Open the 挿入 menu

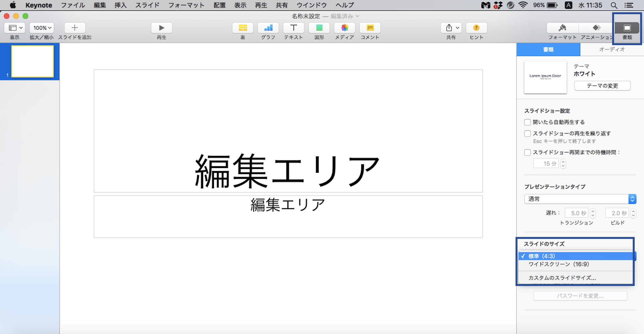click(120, 5)
